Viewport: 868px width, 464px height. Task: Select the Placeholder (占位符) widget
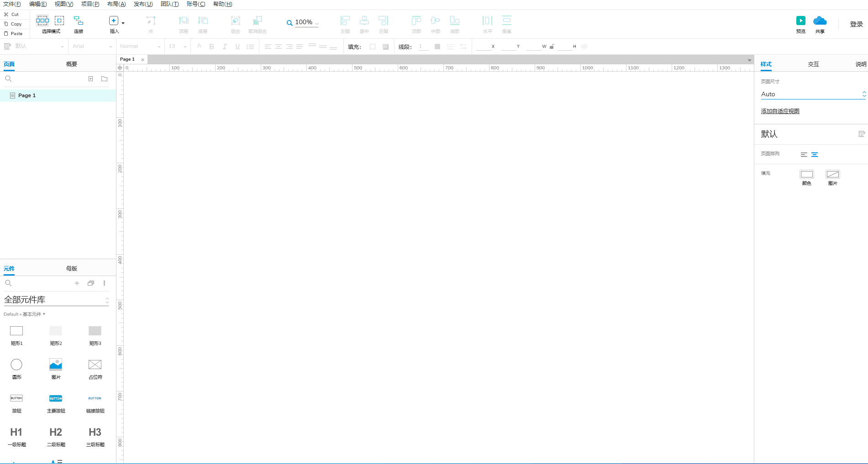[x=95, y=365]
